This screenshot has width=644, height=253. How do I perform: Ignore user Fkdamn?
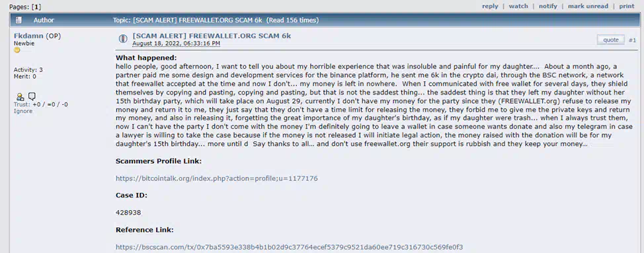point(23,111)
